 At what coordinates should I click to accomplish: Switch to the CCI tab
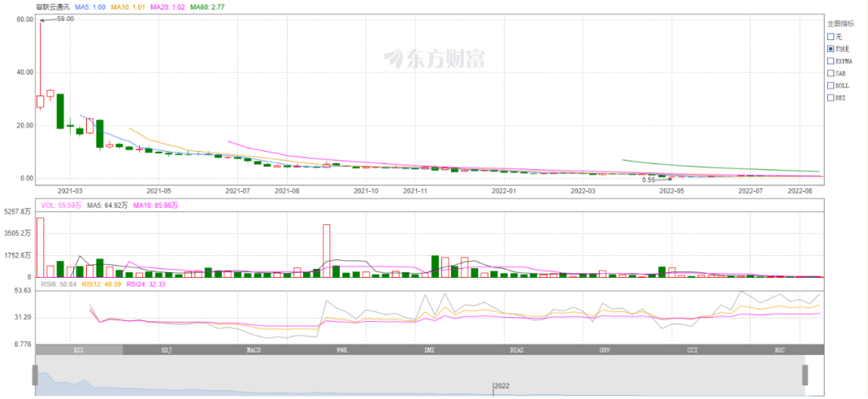(x=692, y=350)
